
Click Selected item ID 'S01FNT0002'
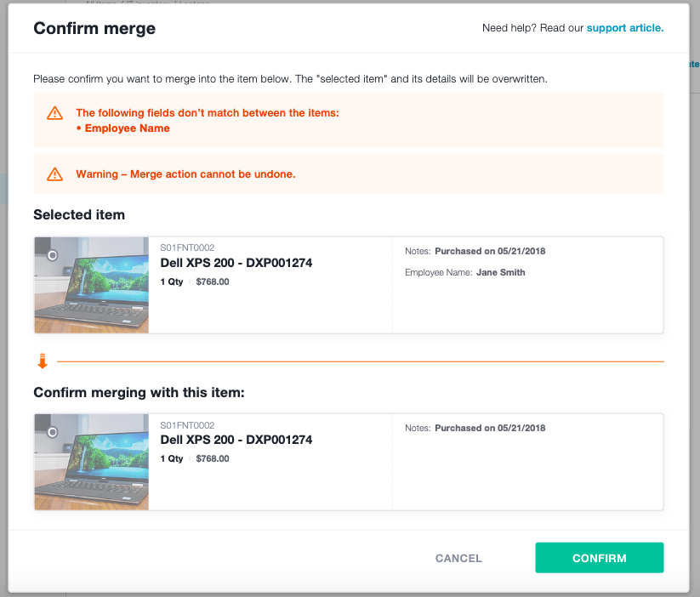(187, 247)
